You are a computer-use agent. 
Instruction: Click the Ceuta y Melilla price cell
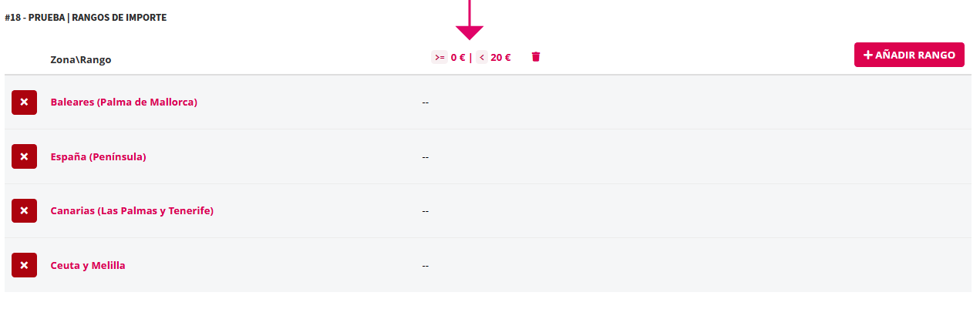point(426,266)
